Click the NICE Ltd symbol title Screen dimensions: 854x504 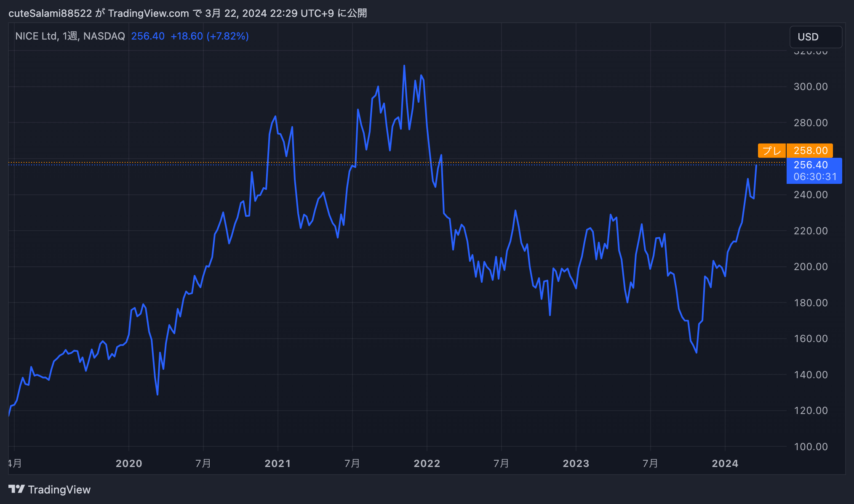pos(36,36)
